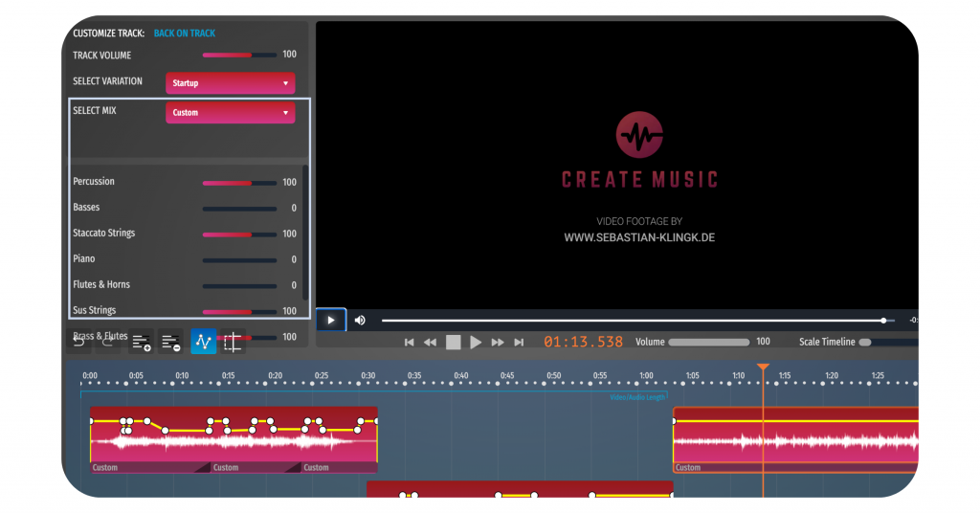
Task: Click the Staccato Strings instrument label
Action: click(103, 234)
